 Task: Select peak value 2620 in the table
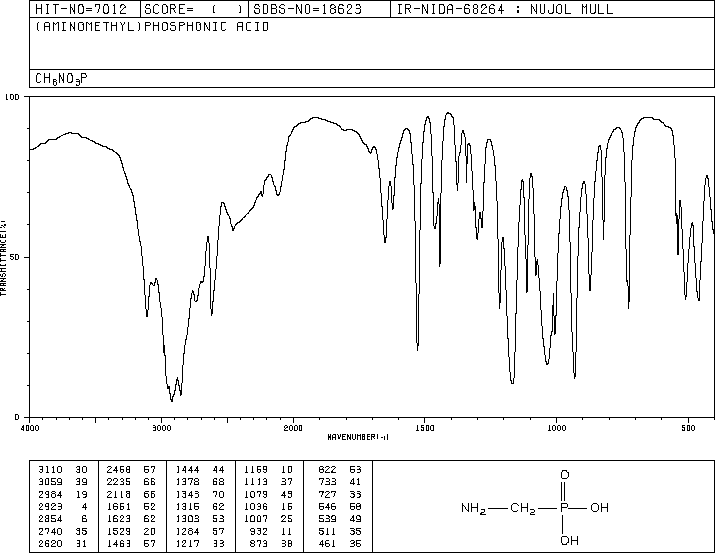pyautogui.click(x=50, y=543)
